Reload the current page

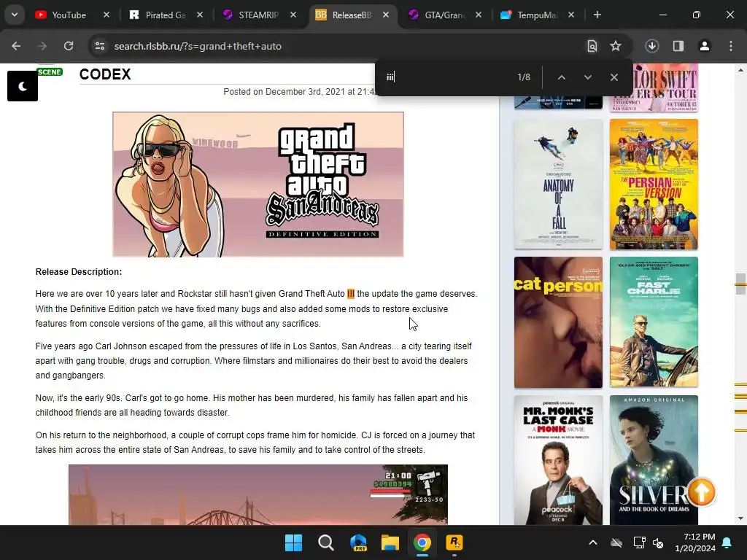69,46
